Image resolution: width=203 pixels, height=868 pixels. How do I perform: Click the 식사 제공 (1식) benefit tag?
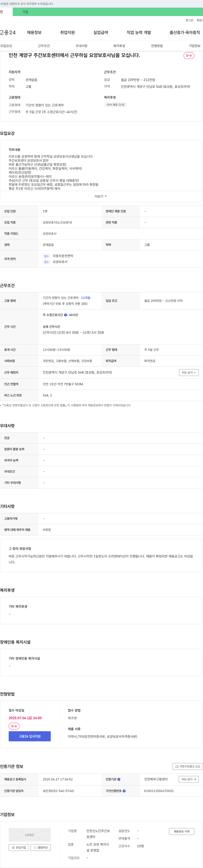(115, 105)
